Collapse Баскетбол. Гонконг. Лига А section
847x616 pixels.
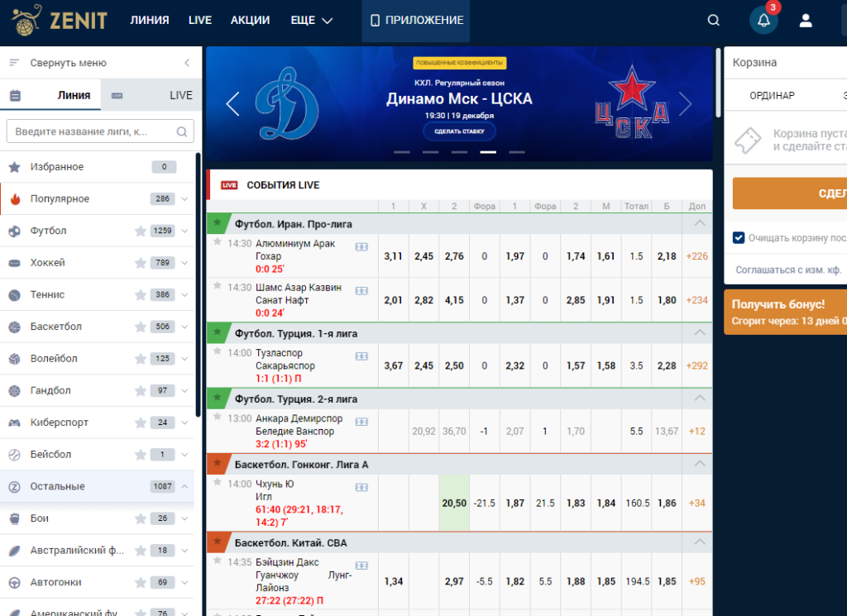coord(700,464)
